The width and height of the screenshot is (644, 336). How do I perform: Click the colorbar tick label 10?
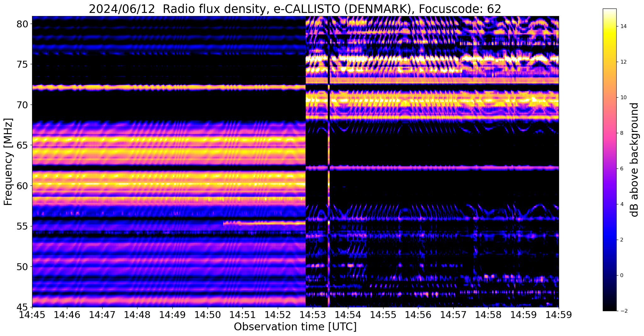click(x=622, y=98)
